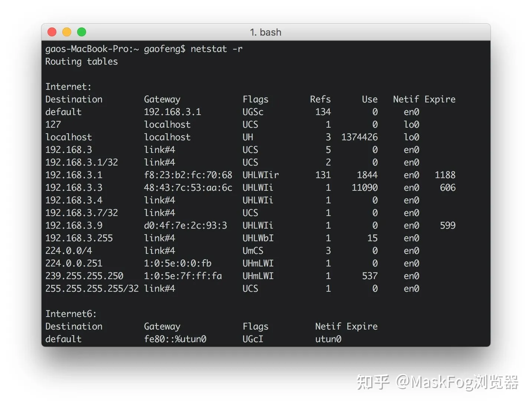532x406 pixels.
Task: Select destination 224.0.0.251
Action: point(74,263)
